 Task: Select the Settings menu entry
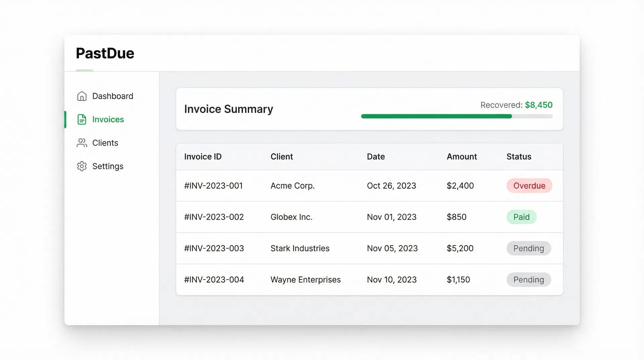(x=108, y=166)
